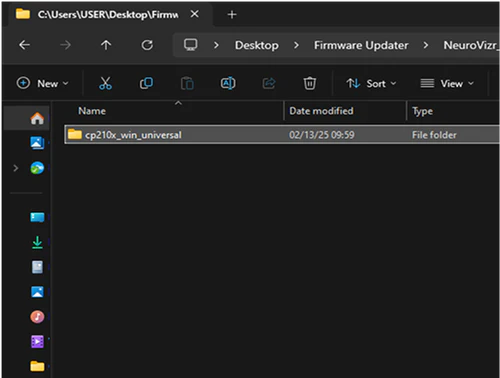Add a new File Explorer tab
Viewport: 500px width, 378px height.
click(232, 14)
